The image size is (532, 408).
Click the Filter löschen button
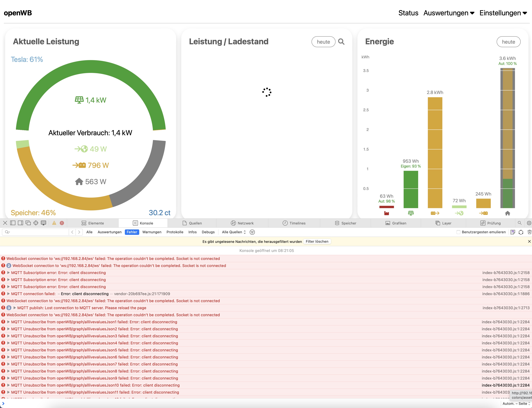[317, 241]
